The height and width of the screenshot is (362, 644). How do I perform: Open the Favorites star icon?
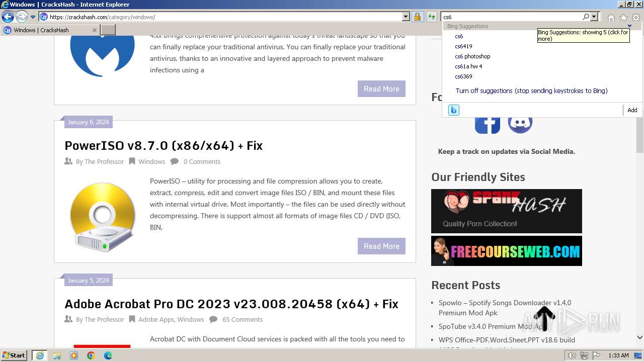click(623, 18)
